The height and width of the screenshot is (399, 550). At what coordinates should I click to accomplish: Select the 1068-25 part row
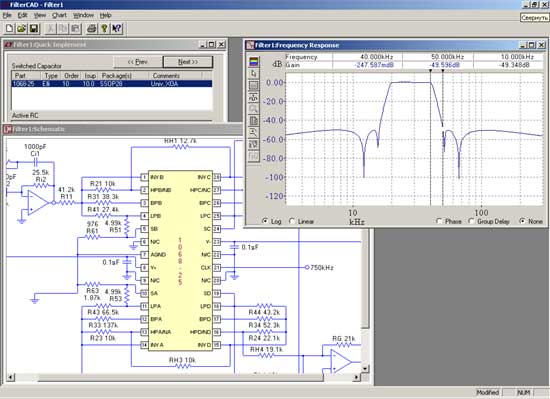pos(112,84)
